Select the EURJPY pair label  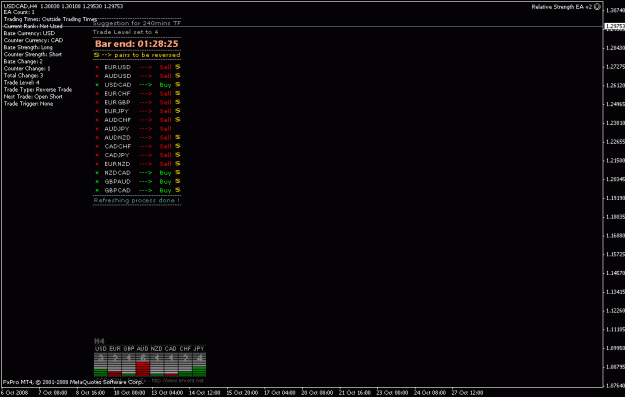coord(116,111)
